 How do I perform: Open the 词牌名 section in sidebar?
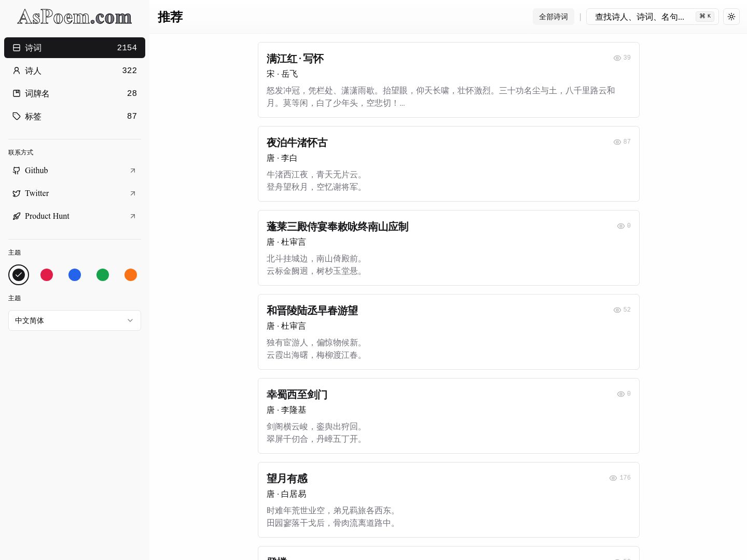coord(75,93)
